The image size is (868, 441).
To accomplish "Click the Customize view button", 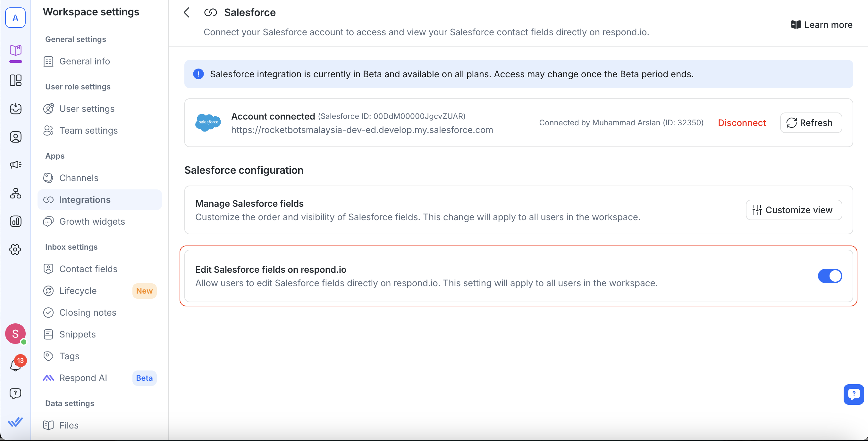I will click(x=794, y=210).
